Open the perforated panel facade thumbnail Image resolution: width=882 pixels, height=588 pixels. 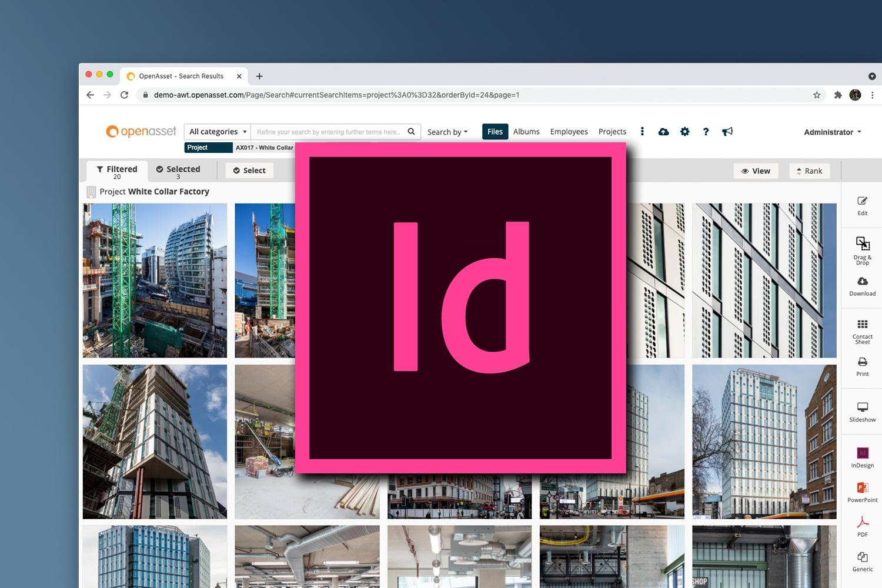pyautogui.click(x=656, y=280)
